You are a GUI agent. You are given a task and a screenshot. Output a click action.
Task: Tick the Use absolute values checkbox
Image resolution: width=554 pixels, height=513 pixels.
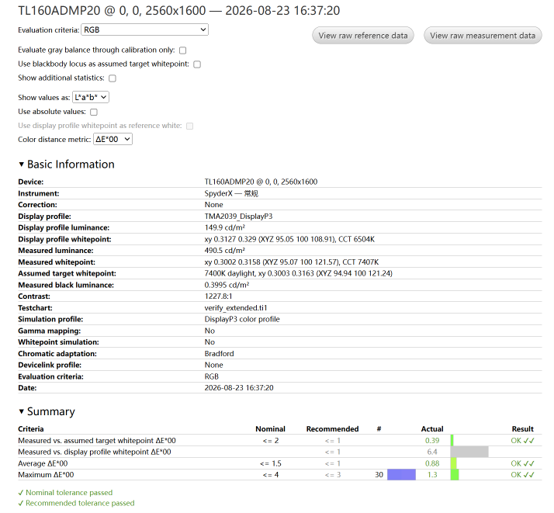click(x=94, y=112)
